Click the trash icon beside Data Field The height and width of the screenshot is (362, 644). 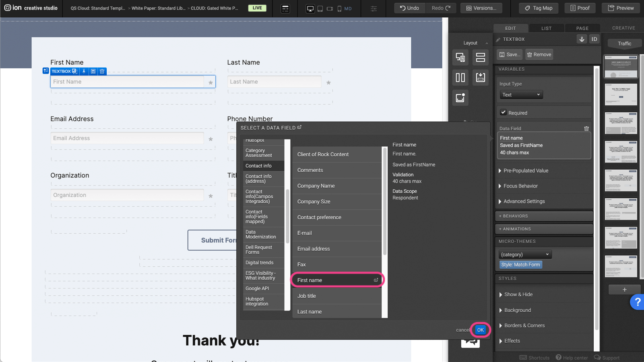point(586,129)
